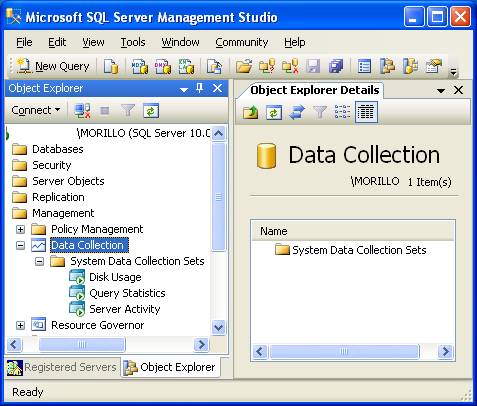The height and width of the screenshot is (406, 477).
Task: Click the Open File folder icon
Action: tap(244, 66)
